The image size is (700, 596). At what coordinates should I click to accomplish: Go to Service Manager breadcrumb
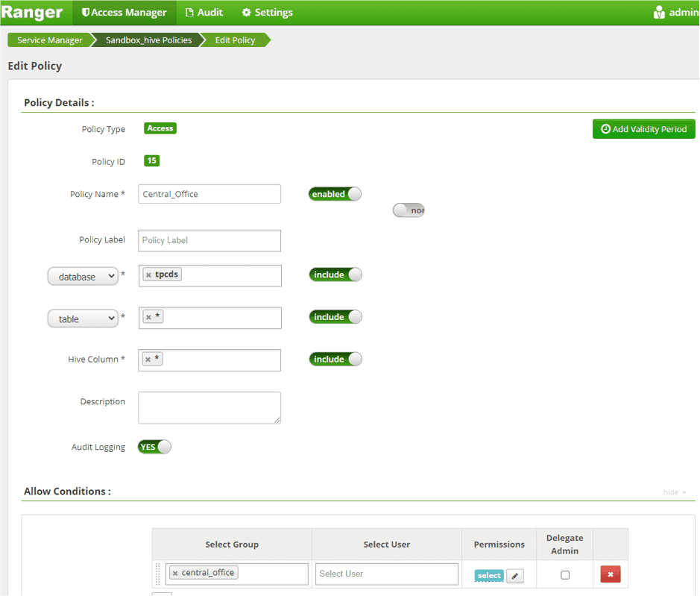49,40
